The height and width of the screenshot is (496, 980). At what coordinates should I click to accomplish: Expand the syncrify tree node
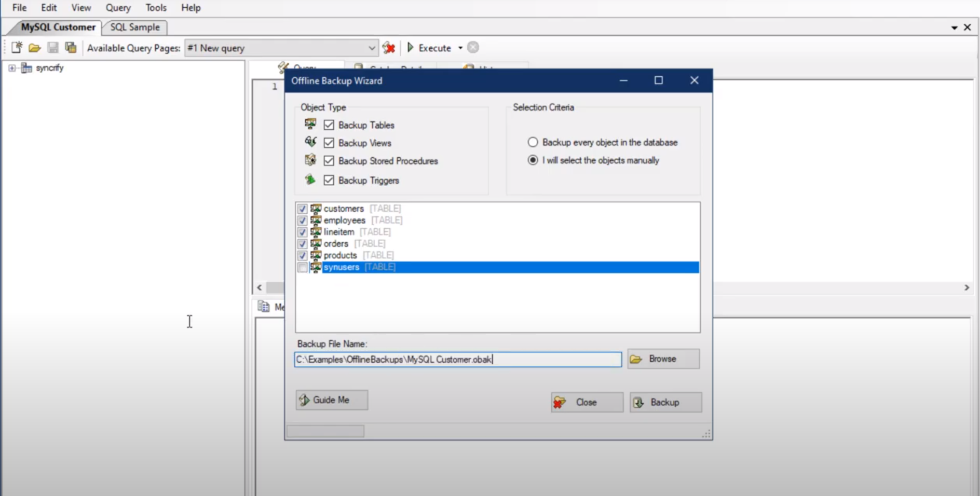click(x=11, y=67)
